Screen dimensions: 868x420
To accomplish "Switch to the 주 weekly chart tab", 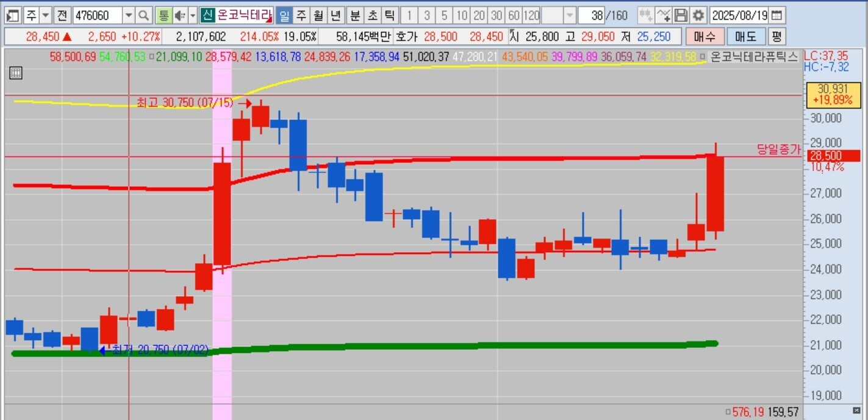I will 301,15.
